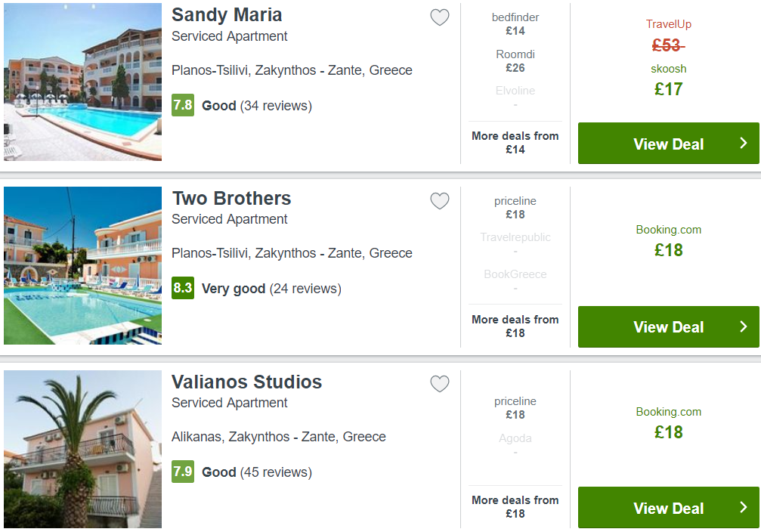Image resolution: width=761 pixels, height=532 pixels.
Task: Select the bedfinder £14 offer
Action: pos(515,24)
